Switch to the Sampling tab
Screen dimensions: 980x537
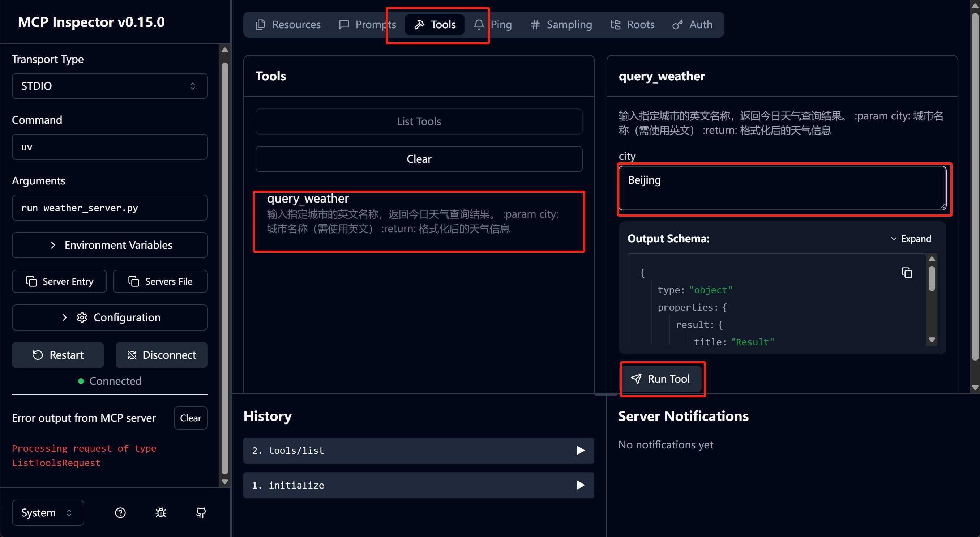tap(561, 25)
